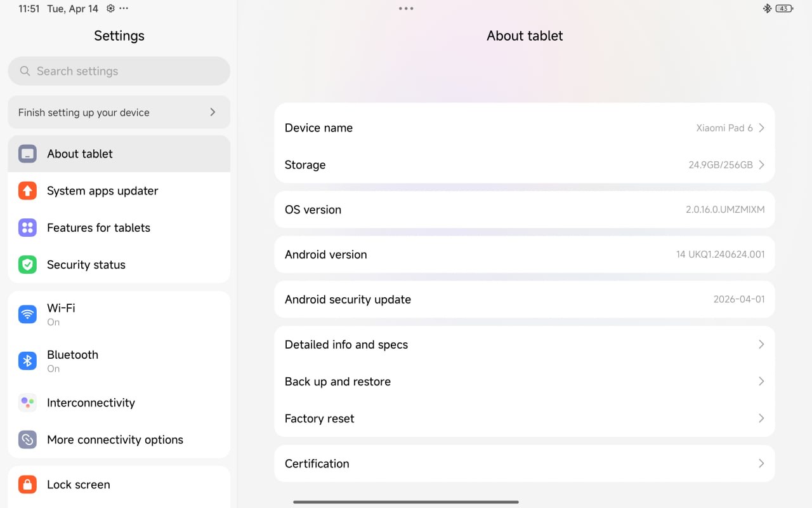This screenshot has height=508, width=812.
Task: Open Factory reset chevron
Action: (x=761, y=418)
